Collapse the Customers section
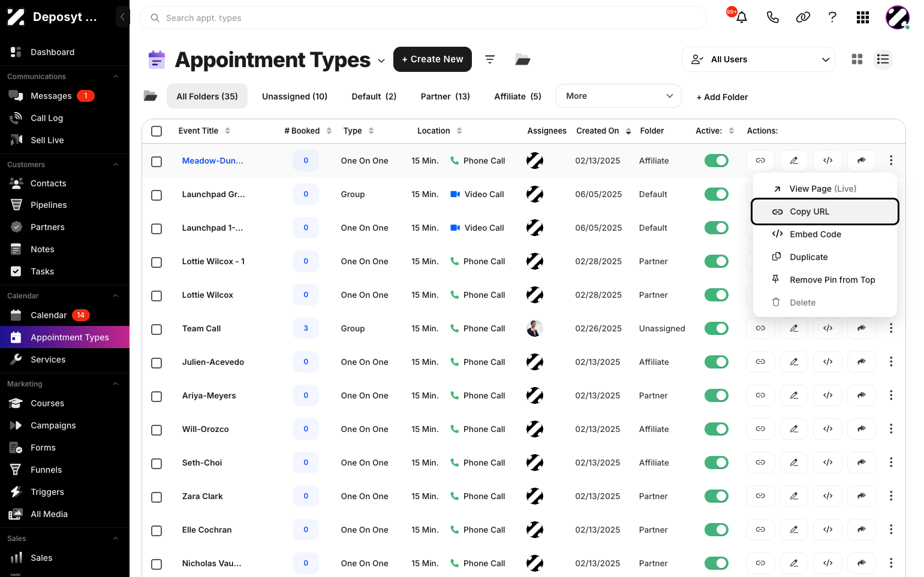 pyautogui.click(x=116, y=165)
